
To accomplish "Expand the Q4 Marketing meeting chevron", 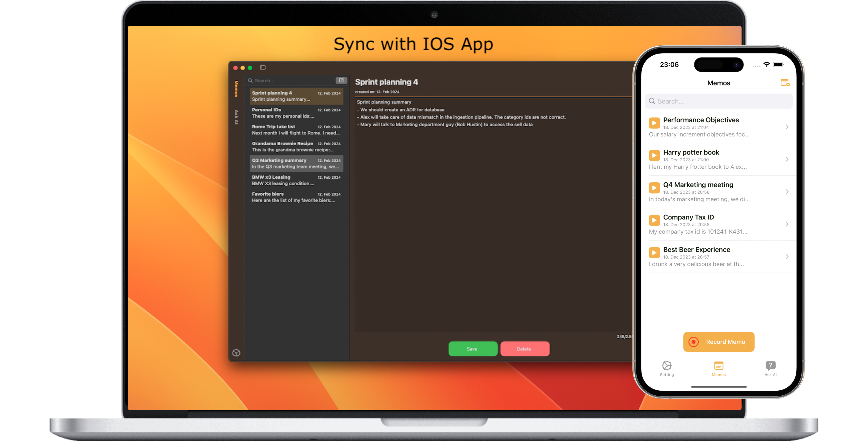I will [787, 192].
